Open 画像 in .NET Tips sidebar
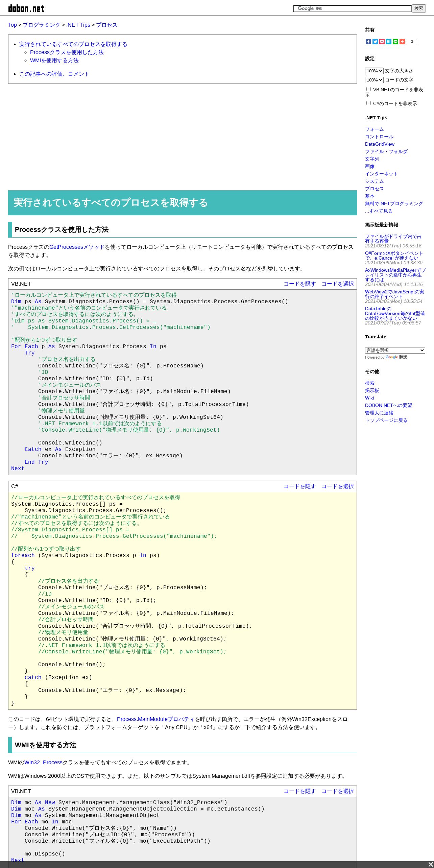 [x=369, y=167]
